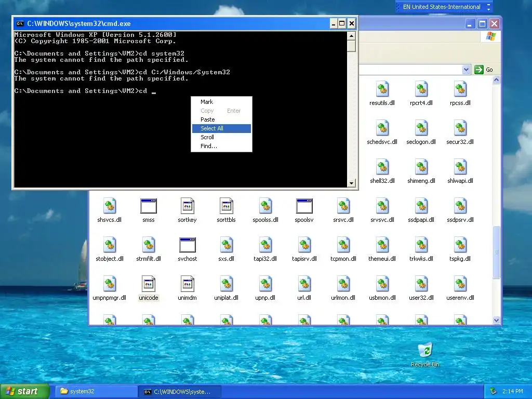This screenshot has height=399, width=532.
Task: Select the sorttbls file icon
Action: (x=227, y=206)
